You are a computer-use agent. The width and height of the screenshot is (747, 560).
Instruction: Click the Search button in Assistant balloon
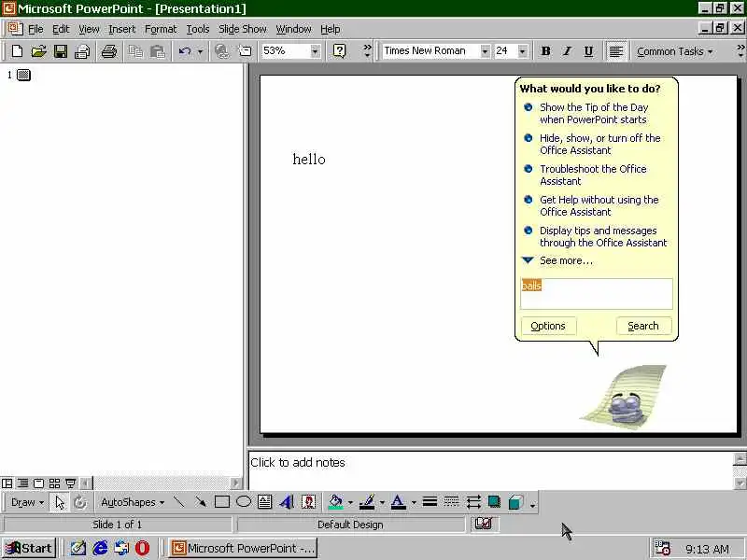(x=643, y=326)
